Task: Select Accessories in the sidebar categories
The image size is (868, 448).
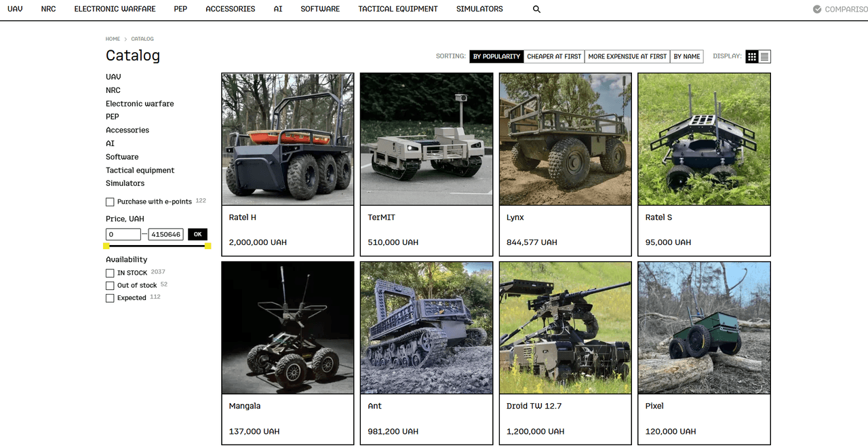Action: (127, 130)
